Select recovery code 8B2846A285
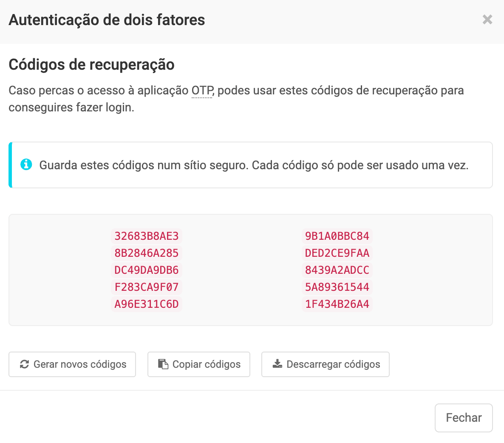Screen dimensions: 504x443 click(147, 253)
